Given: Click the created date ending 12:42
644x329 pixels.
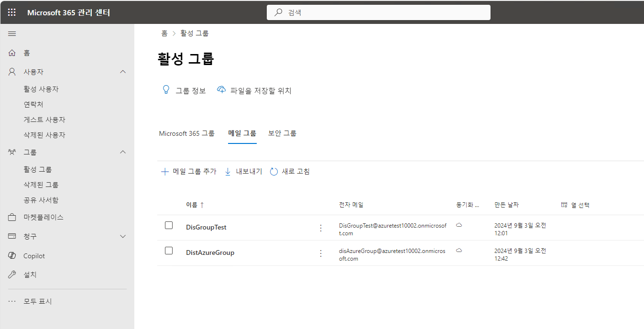Looking at the screenshot, I should 520,254.
